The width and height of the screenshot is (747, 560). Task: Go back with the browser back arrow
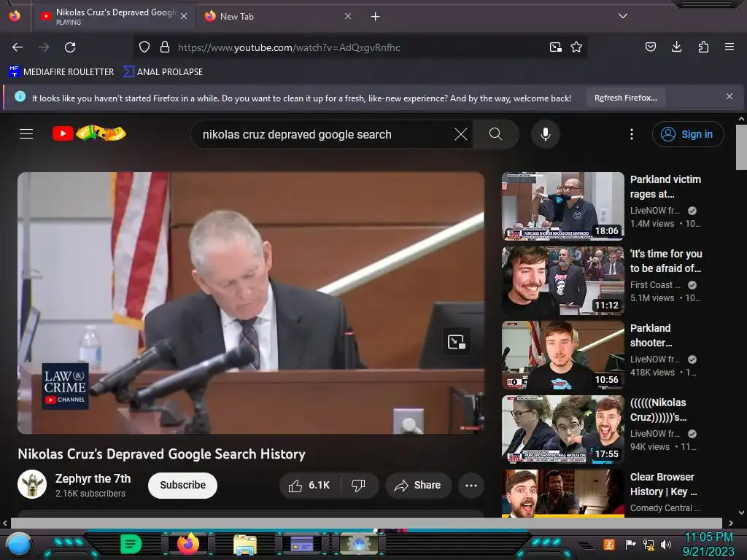pos(18,47)
